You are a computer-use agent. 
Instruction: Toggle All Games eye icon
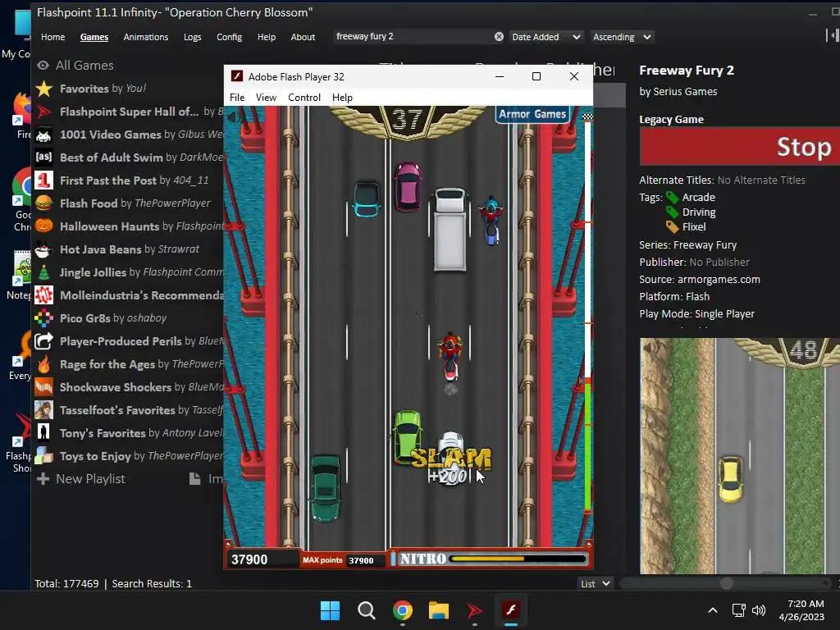43,66
